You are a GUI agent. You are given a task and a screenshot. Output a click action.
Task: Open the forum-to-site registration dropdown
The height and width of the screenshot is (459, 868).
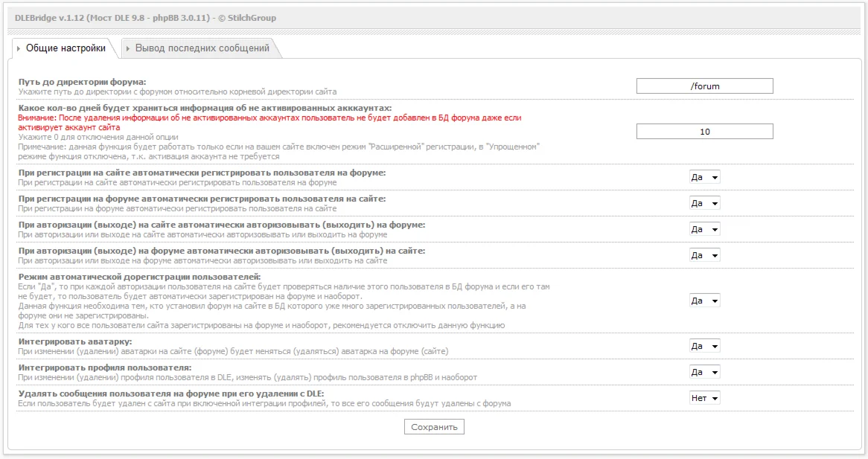pos(703,202)
